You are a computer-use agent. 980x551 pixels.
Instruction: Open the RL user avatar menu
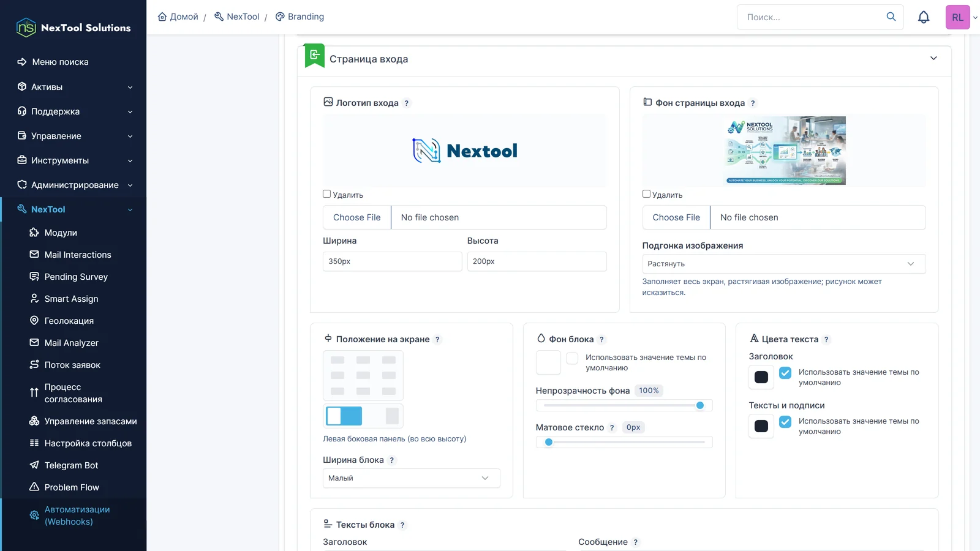pyautogui.click(x=958, y=17)
